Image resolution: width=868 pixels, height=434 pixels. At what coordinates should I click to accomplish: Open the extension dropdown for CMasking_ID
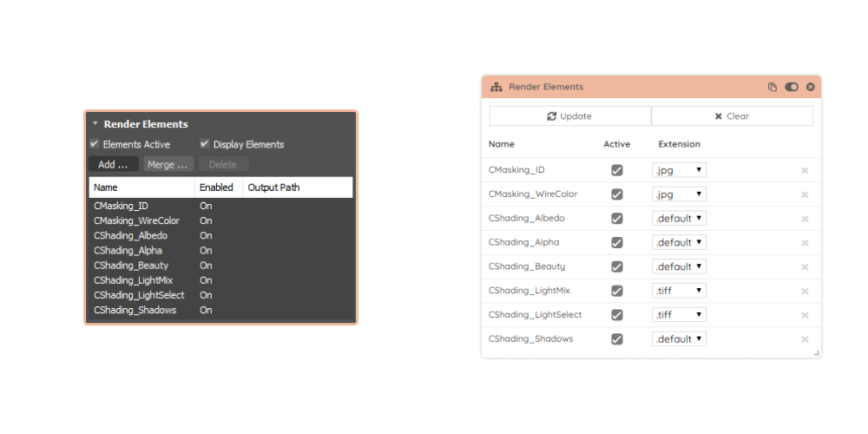click(x=680, y=170)
